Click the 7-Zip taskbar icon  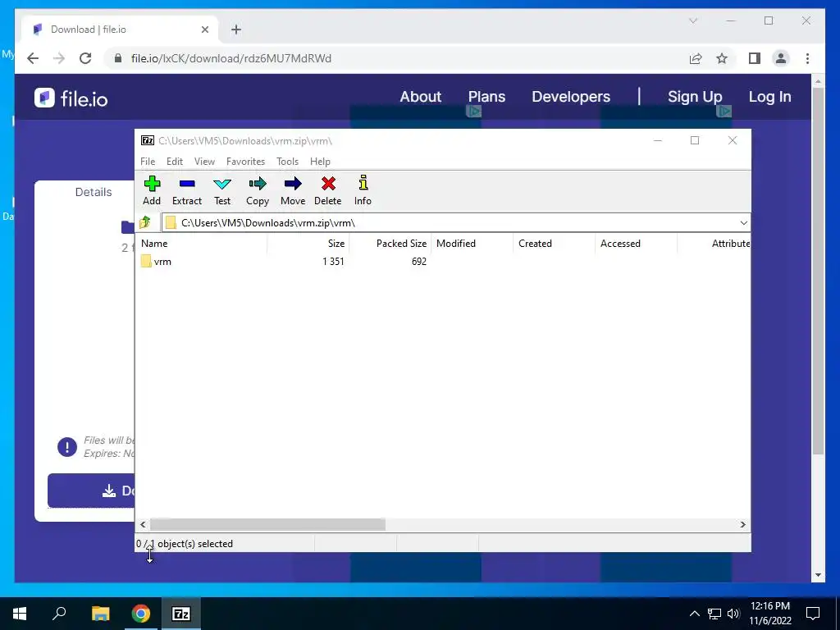[181, 614]
